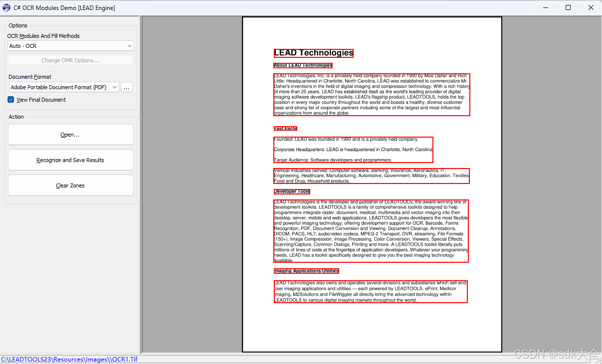
Task: Click the app icon in title bar
Action: point(6,7)
